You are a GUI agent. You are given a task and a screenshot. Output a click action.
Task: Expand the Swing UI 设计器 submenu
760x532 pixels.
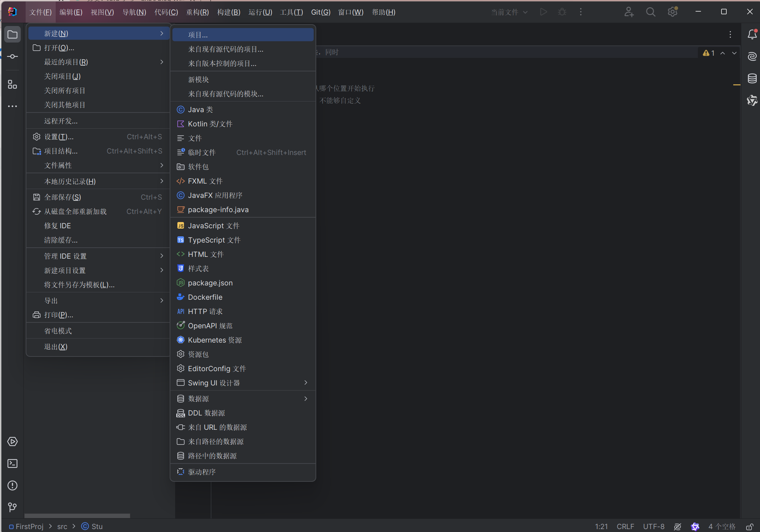243,383
